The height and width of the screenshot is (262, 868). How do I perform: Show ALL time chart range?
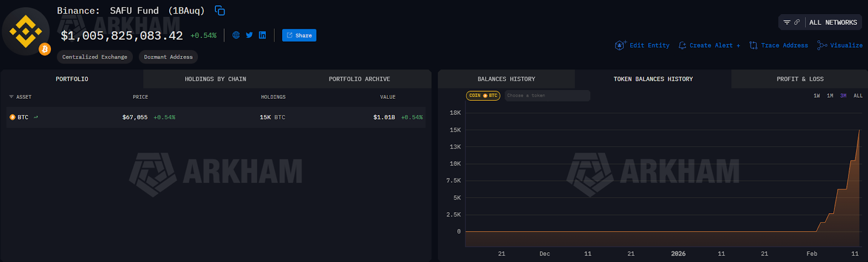(858, 95)
